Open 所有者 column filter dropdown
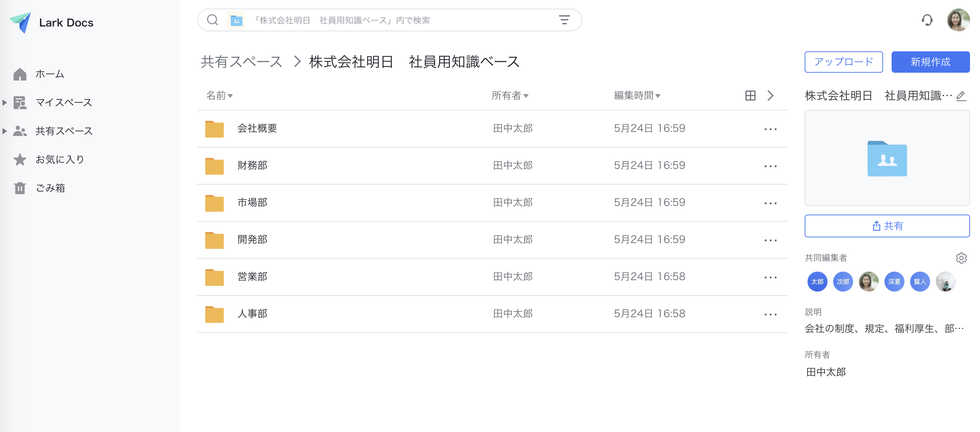 pyautogui.click(x=510, y=96)
